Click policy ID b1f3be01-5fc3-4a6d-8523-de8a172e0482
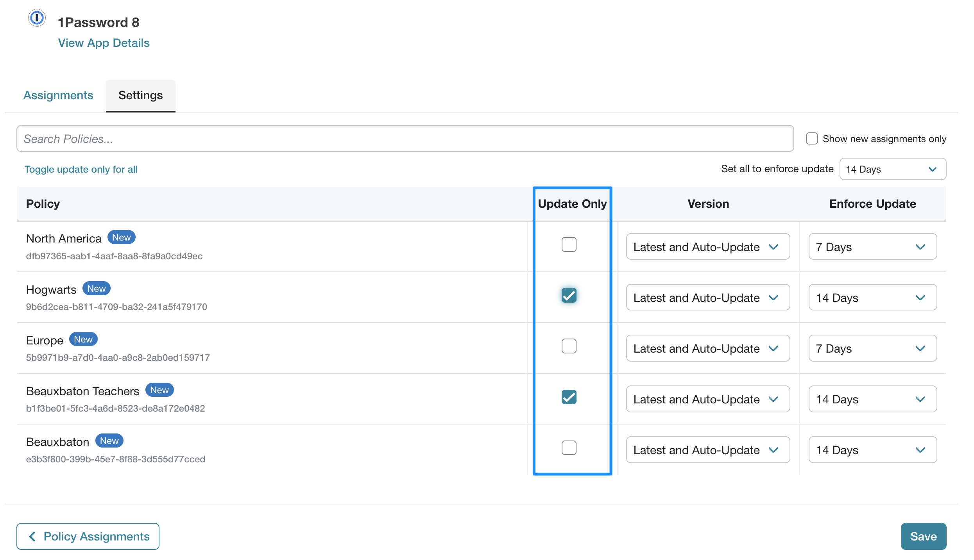 point(115,408)
